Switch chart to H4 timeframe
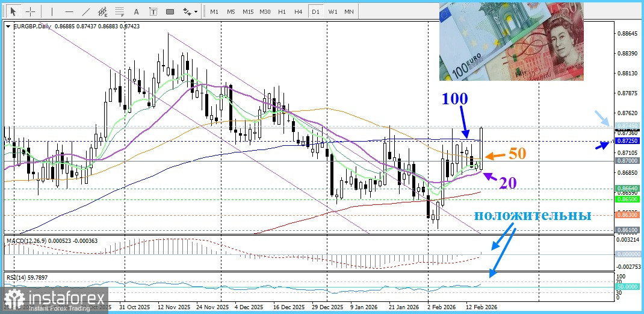 click(x=299, y=11)
